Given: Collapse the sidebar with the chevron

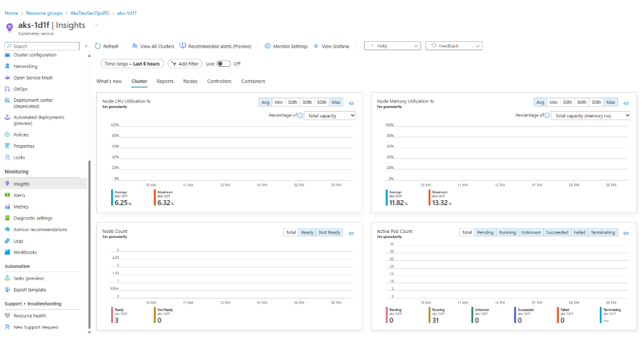Looking at the screenshot, I should [86, 46].
